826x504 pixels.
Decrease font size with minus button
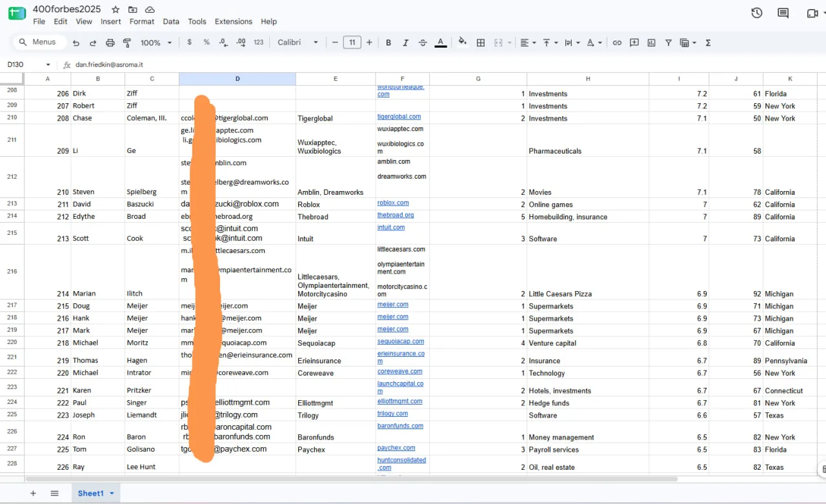(335, 43)
